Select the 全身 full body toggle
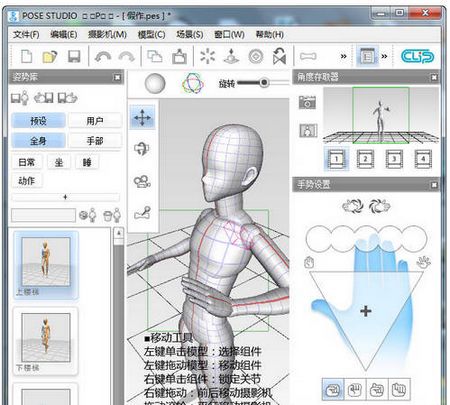 click(38, 141)
